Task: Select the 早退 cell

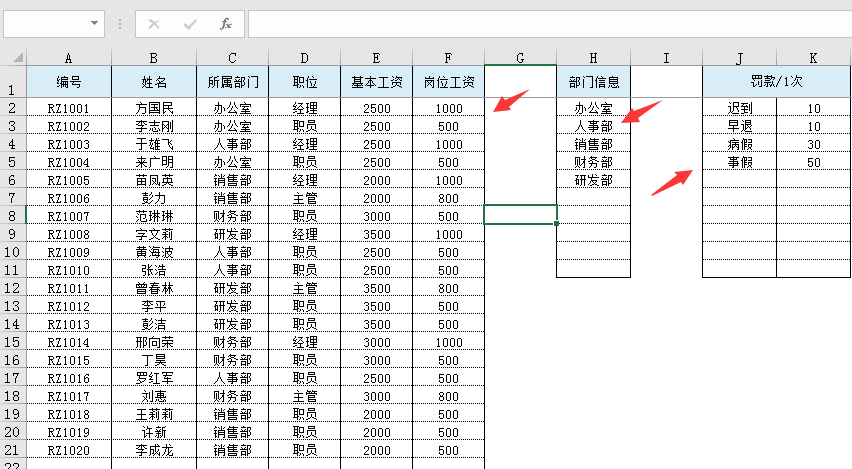Action: (x=740, y=126)
